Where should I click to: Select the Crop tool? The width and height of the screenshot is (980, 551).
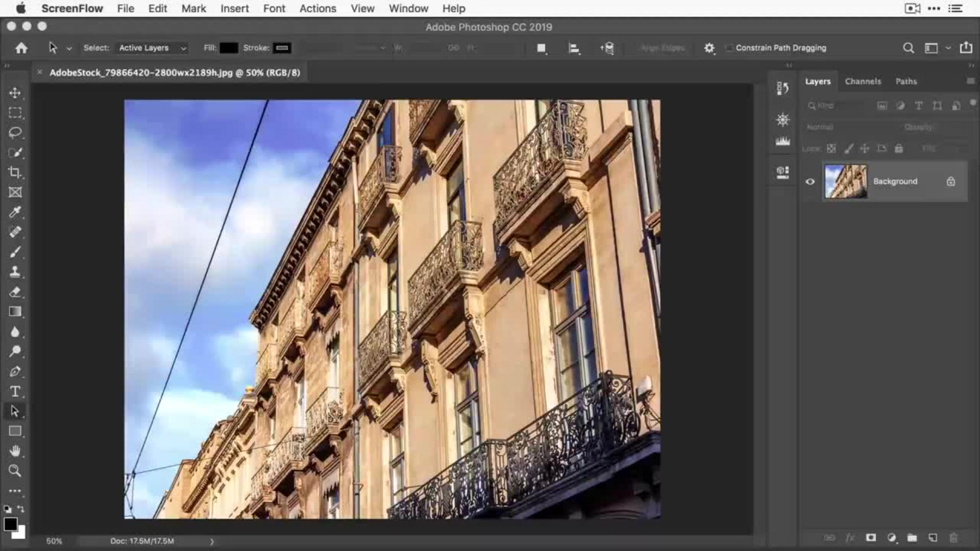(x=15, y=172)
